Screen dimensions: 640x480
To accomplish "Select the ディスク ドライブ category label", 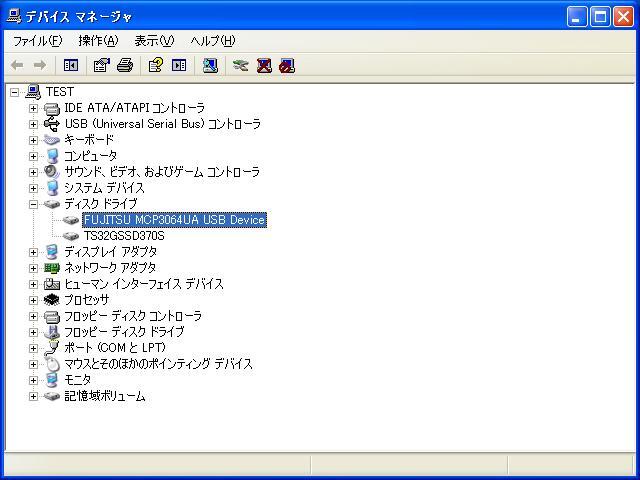I will click(x=100, y=204).
